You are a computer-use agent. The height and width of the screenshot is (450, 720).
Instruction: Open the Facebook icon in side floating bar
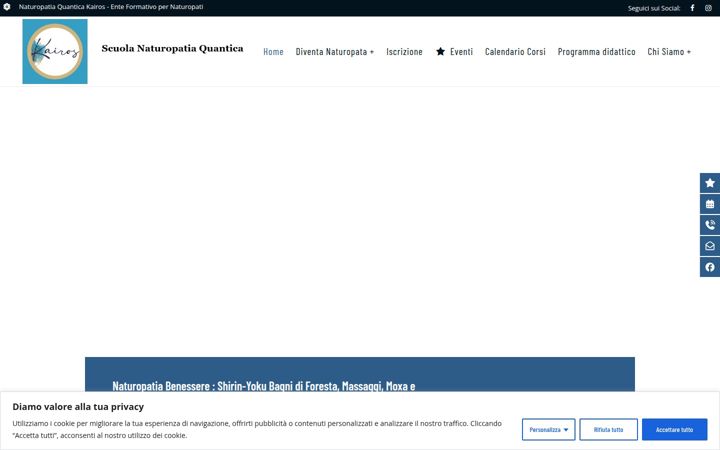[x=710, y=267]
